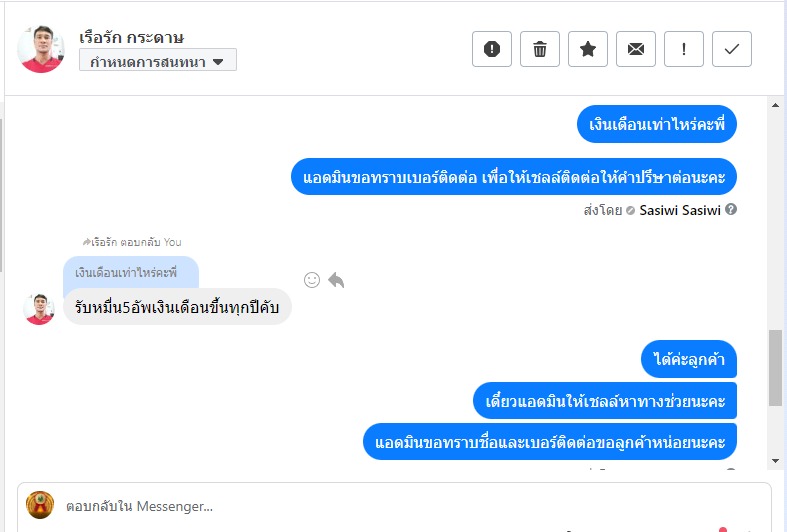Click the chat scrollbar thumb
The image size is (787, 532).
click(x=775, y=367)
